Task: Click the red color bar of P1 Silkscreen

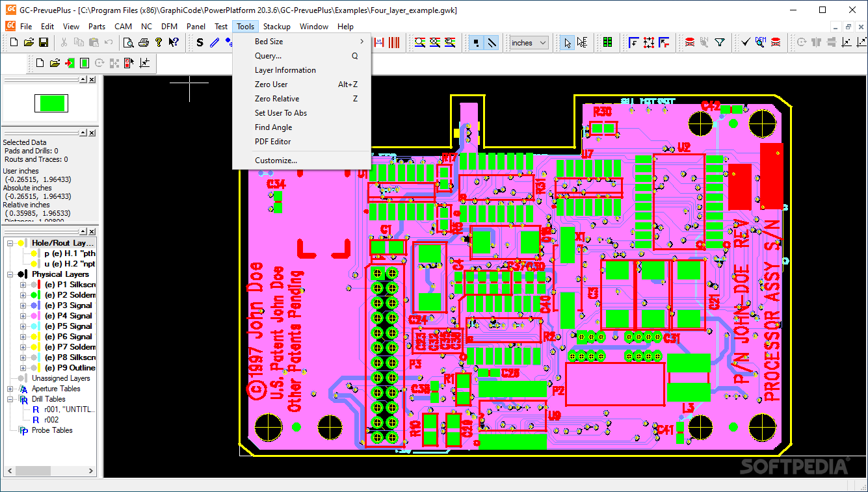Action: coord(39,284)
